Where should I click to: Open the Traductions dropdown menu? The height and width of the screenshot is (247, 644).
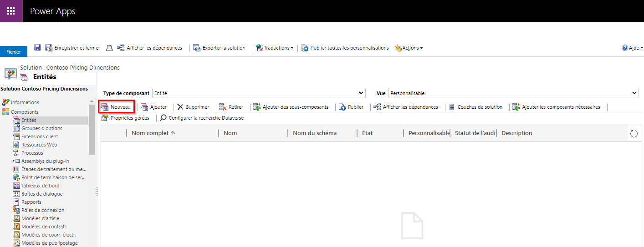click(x=275, y=48)
